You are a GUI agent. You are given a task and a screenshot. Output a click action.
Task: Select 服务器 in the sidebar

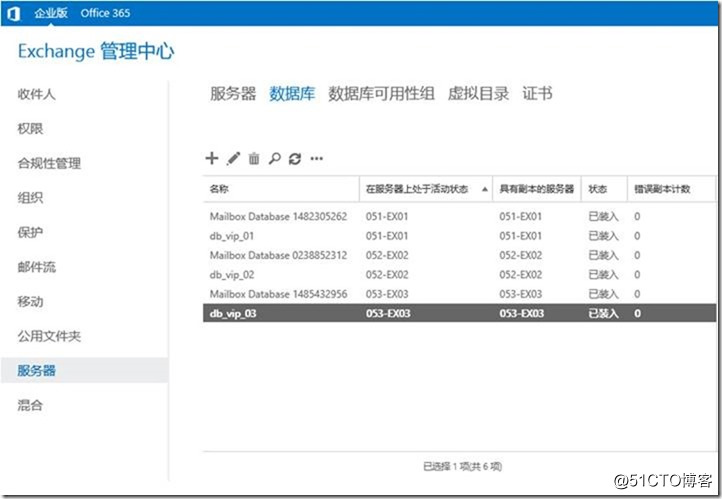(84, 371)
